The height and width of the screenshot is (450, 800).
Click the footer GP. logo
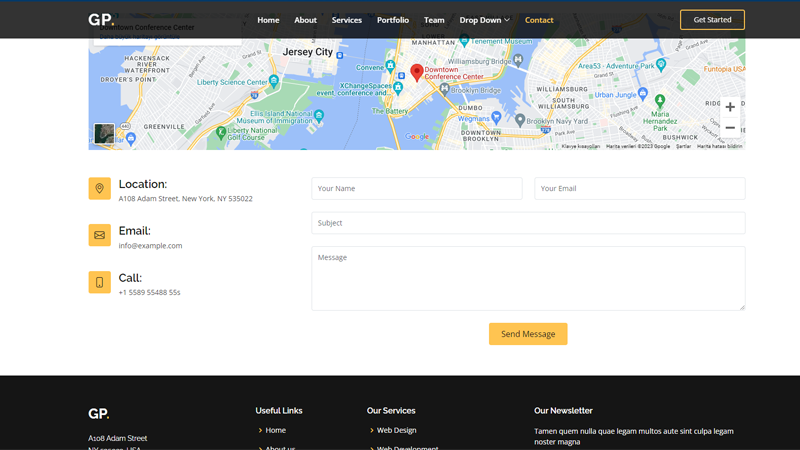pos(98,413)
